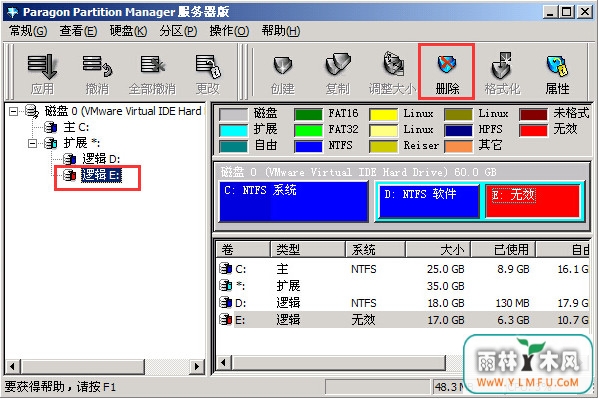Viewport: 598px width, 399px height.
Task: Click the red drive icon beside 逻辑 E:
Action: tap(69, 175)
